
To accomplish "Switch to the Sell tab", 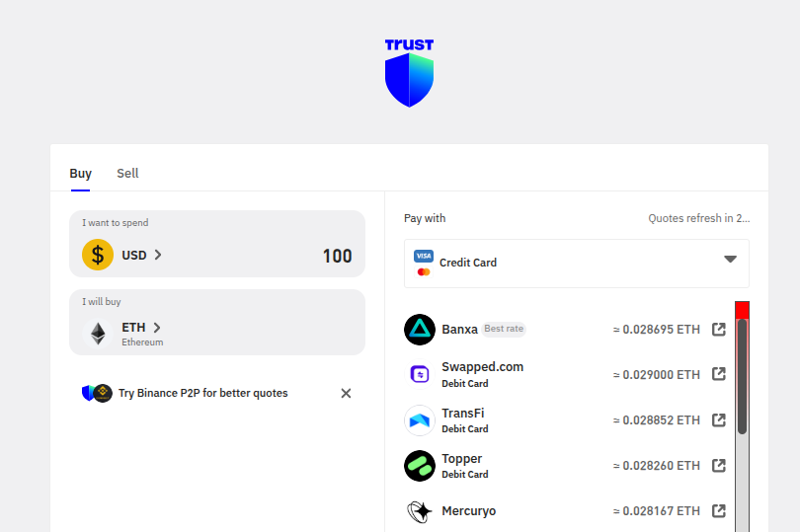I will point(127,174).
